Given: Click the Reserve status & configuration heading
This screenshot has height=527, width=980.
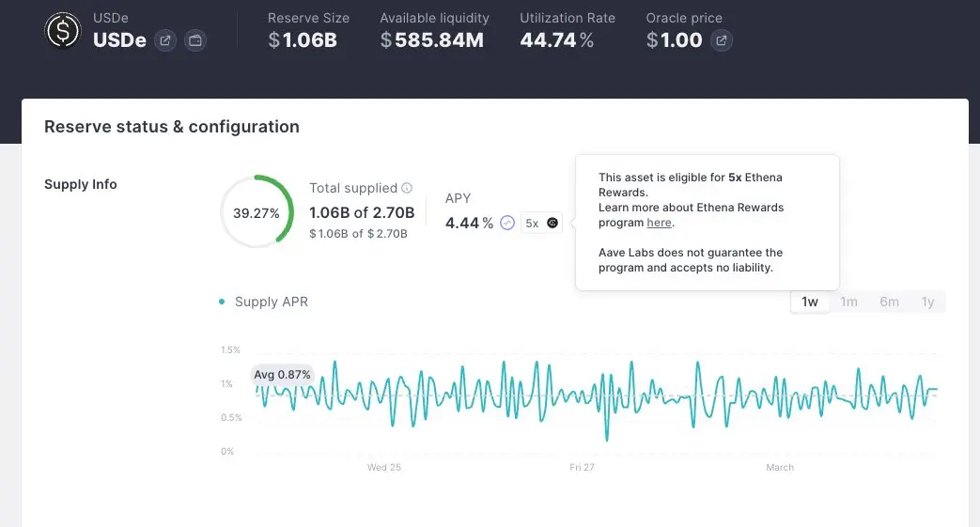Looking at the screenshot, I should pos(172,126).
